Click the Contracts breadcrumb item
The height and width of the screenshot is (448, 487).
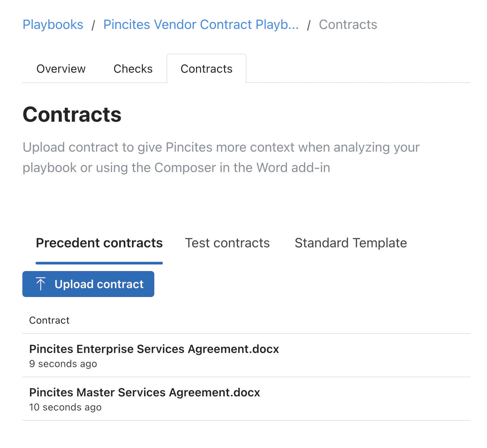pos(348,24)
